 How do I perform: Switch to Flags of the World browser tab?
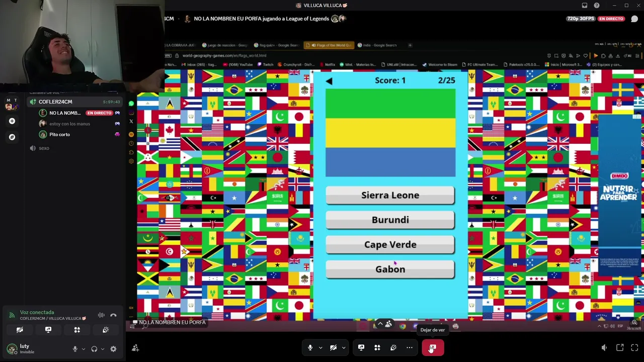[x=329, y=45]
